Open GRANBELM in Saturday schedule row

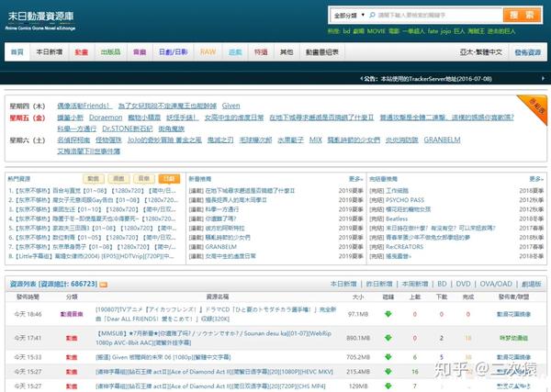442,140
